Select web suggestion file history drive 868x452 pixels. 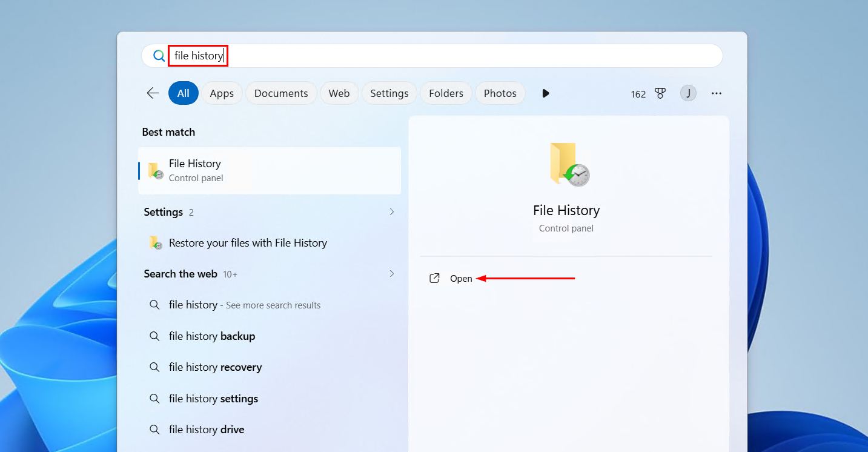click(x=270, y=430)
